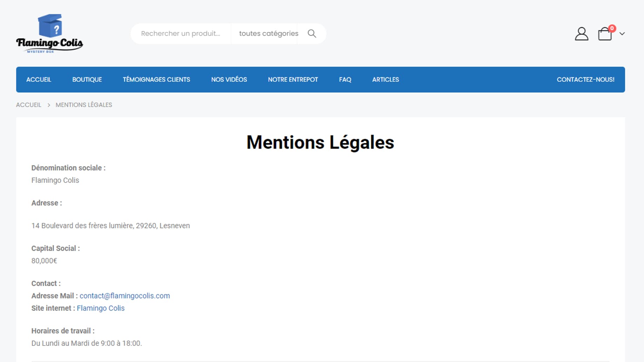Focus the 'Rechercher un produit' search field

coord(181,34)
